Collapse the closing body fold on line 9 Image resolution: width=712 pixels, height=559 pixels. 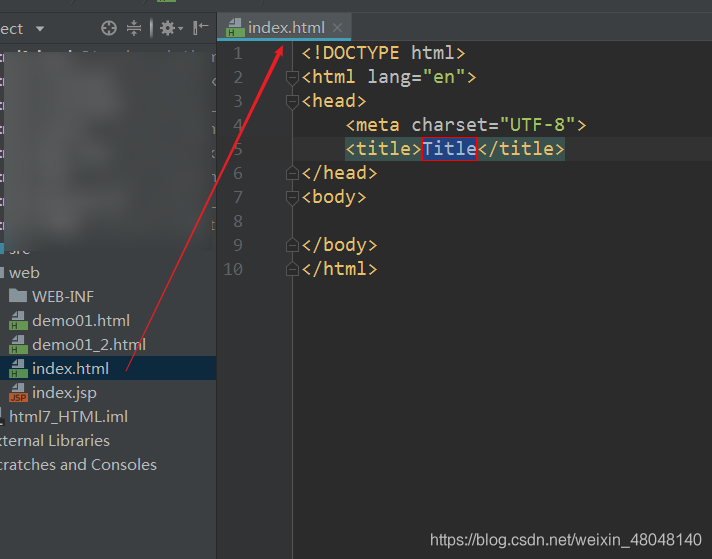(x=292, y=245)
